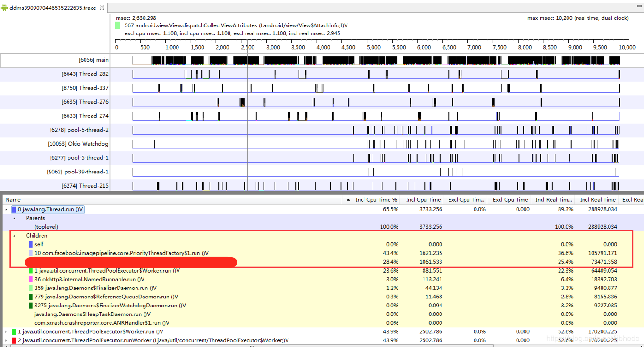Sort by truncated Excl Cpu Tim... column
This screenshot has height=347, width=644.
tap(466, 200)
